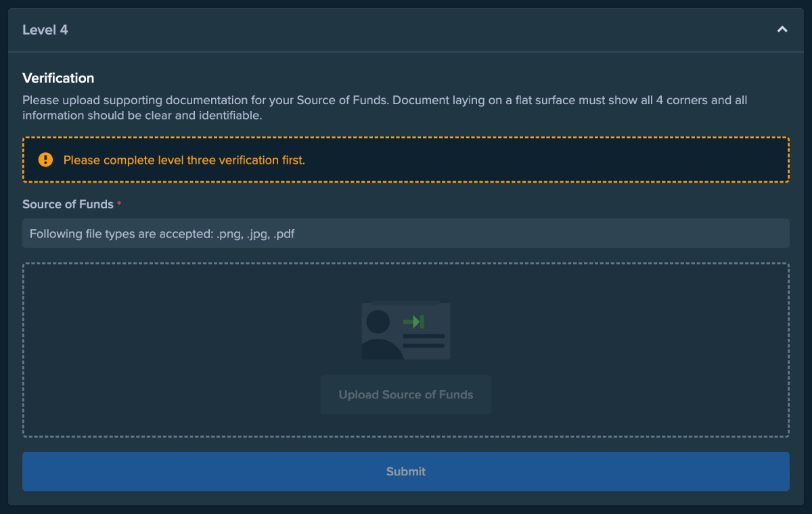Viewport: 812px width, 514px height.
Task: Collapse the Level 4 section chevron
Action: [782, 29]
